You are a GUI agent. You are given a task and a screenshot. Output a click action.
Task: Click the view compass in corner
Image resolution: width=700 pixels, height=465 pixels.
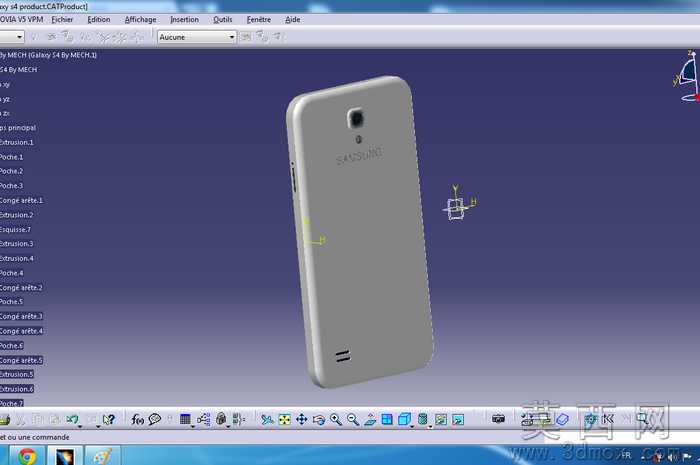[x=688, y=77]
